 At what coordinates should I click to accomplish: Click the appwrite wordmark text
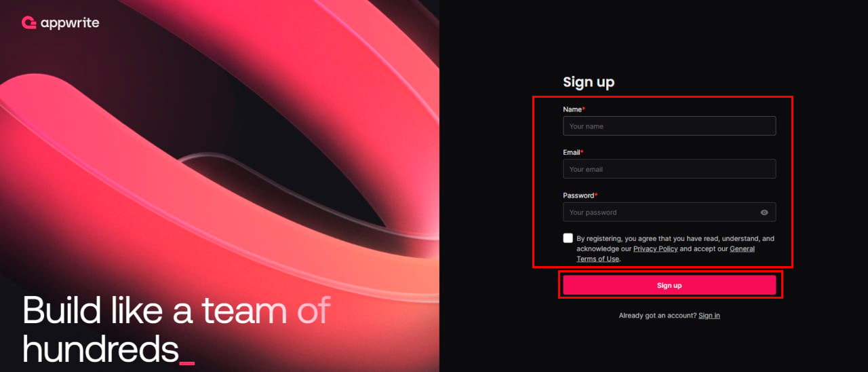[x=70, y=23]
